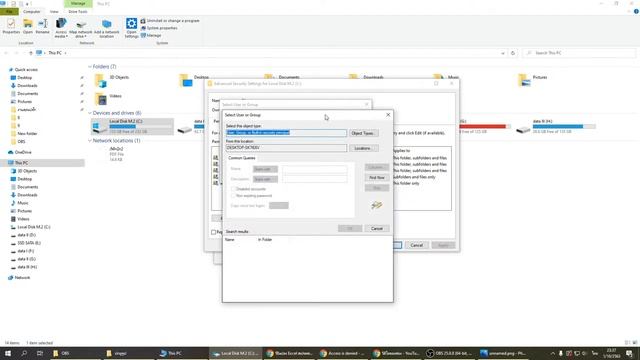This screenshot has width=640, height=360.
Task: Click the taskbar search icon
Action: click(x=24, y=353)
